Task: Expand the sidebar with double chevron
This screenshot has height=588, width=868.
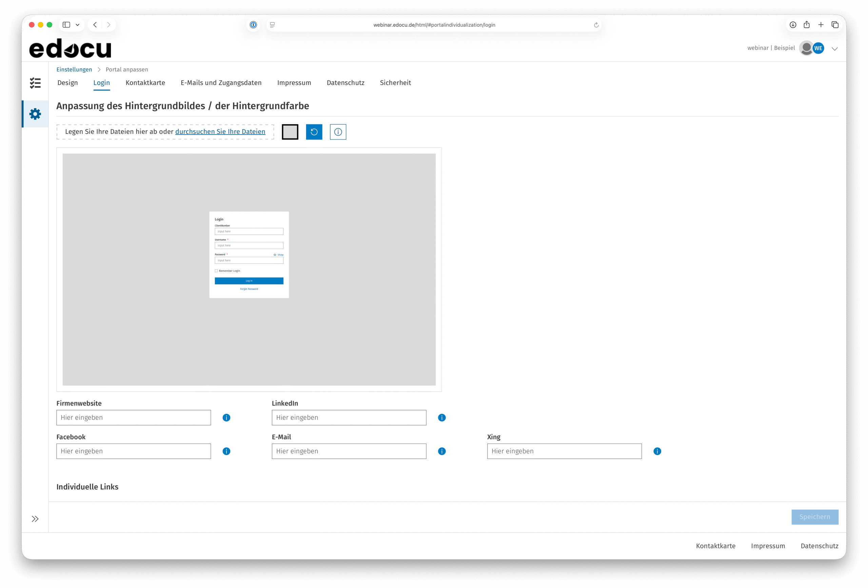Action: pyautogui.click(x=35, y=519)
